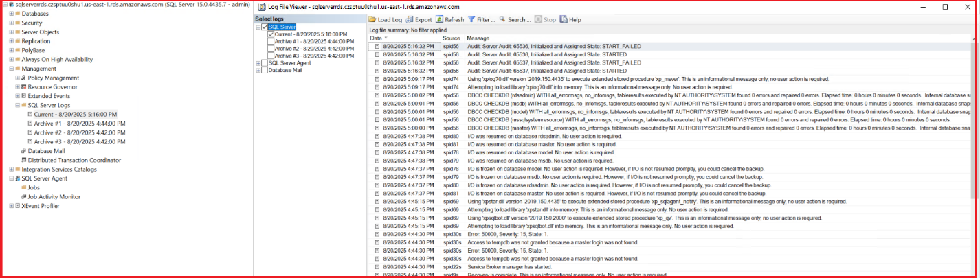
Task: Select Job Activity Monitor icon in tree
Action: pos(23,197)
